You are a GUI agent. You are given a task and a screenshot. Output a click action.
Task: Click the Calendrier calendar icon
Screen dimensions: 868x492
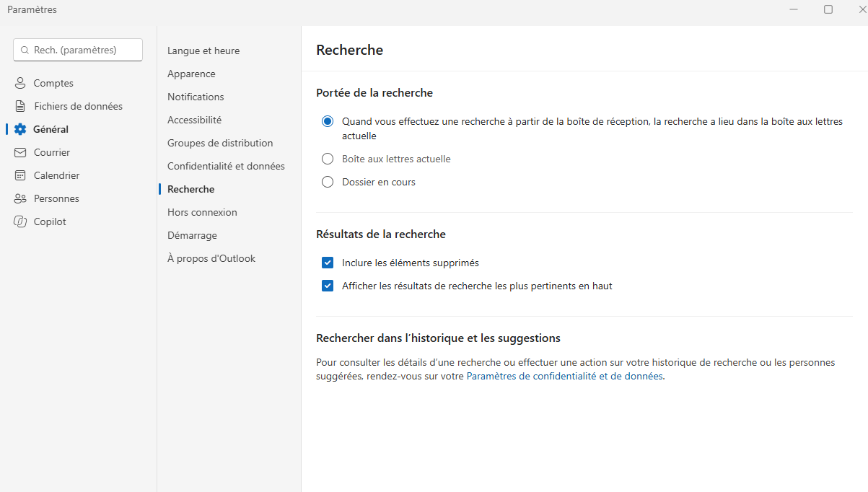point(20,175)
